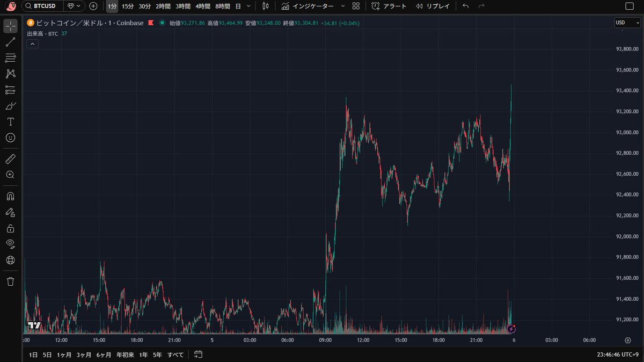The width and height of the screenshot is (644, 362).
Task: Select the 3時間 timeframe
Action: pyautogui.click(x=183, y=6)
